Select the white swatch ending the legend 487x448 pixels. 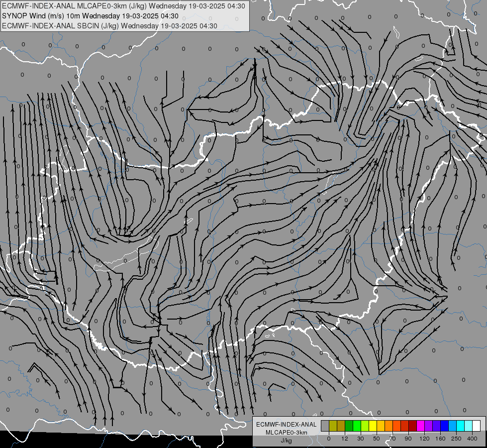tap(477, 426)
